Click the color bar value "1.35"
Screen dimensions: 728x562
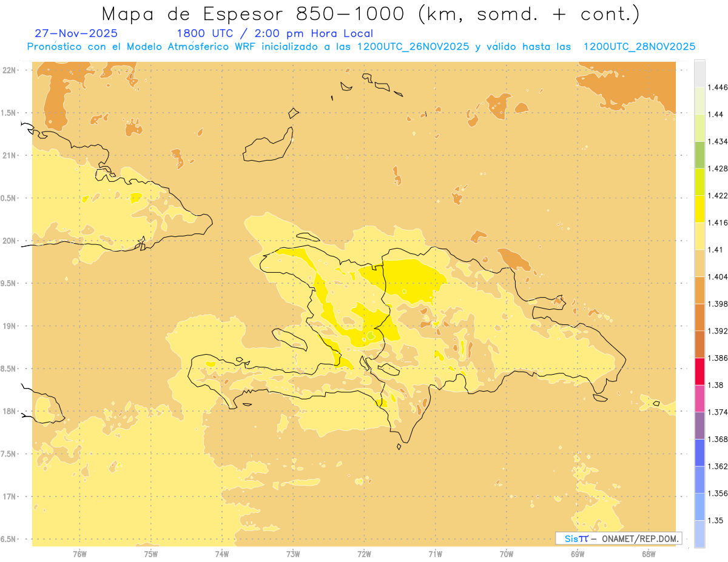pyautogui.click(x=716, y=520)
